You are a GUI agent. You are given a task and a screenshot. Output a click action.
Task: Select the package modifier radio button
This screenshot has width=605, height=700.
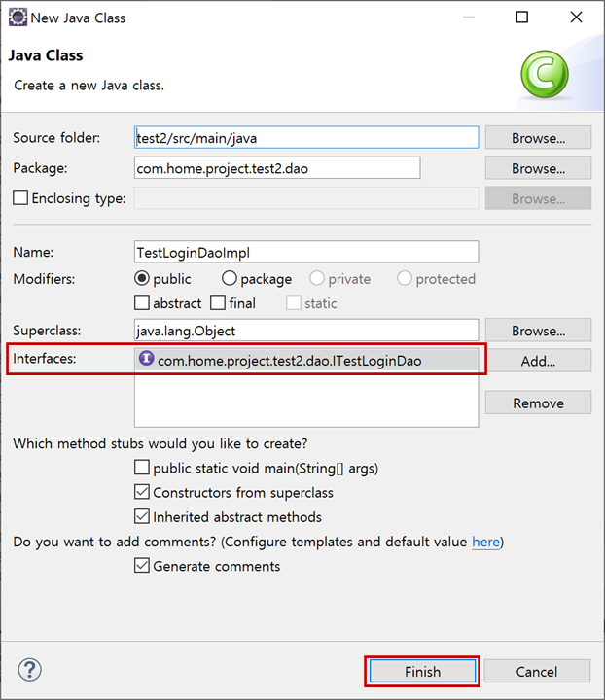tap(229, 278)
